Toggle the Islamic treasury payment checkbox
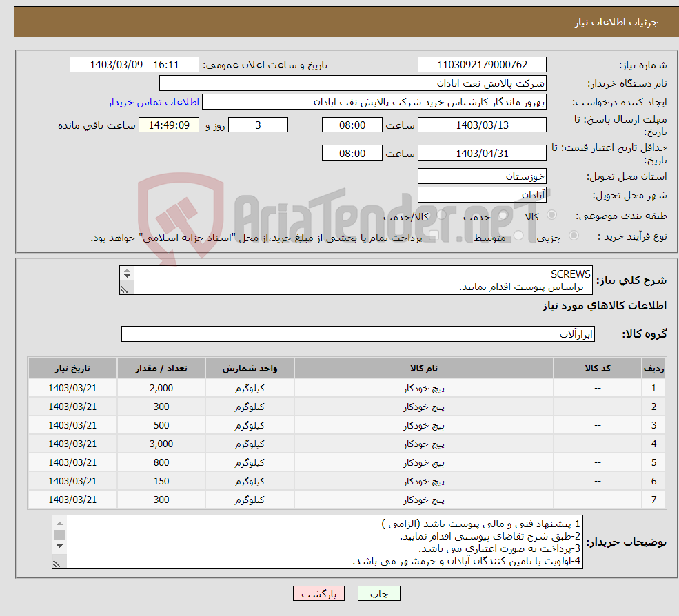Viewport: 679px width, 616px height. tap(434, 235)
